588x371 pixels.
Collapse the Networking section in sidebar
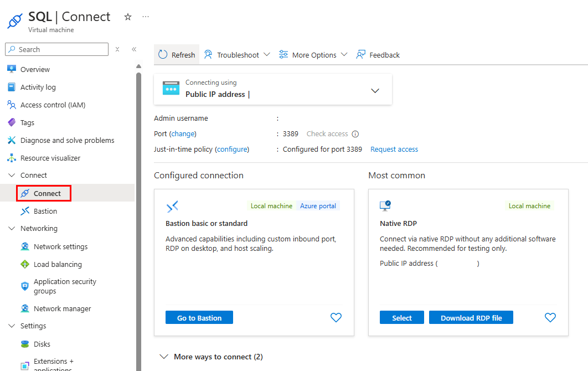pyautogui.click(x=12, y=228)
